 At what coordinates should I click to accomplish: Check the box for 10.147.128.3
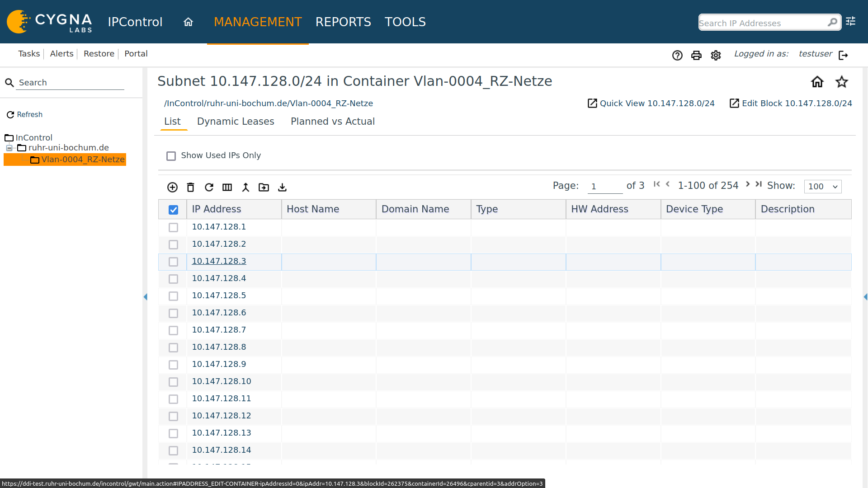click(173, 262)
